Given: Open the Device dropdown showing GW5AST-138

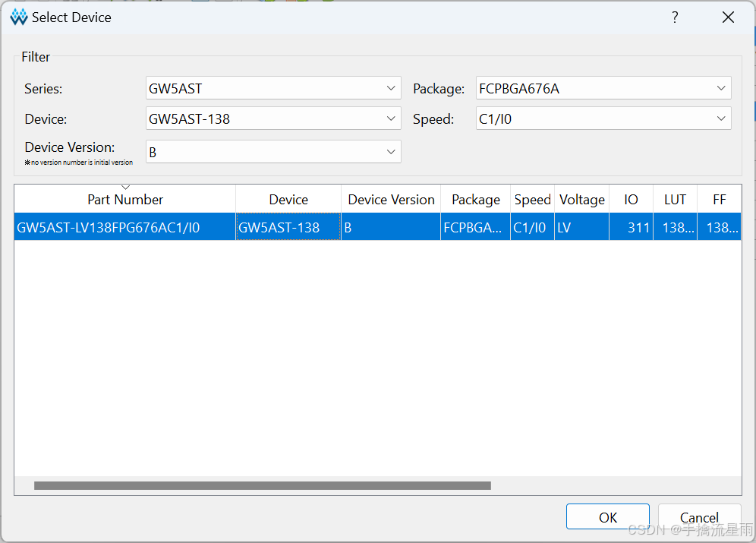Looking at the screenshot, I should coord(273,118).
